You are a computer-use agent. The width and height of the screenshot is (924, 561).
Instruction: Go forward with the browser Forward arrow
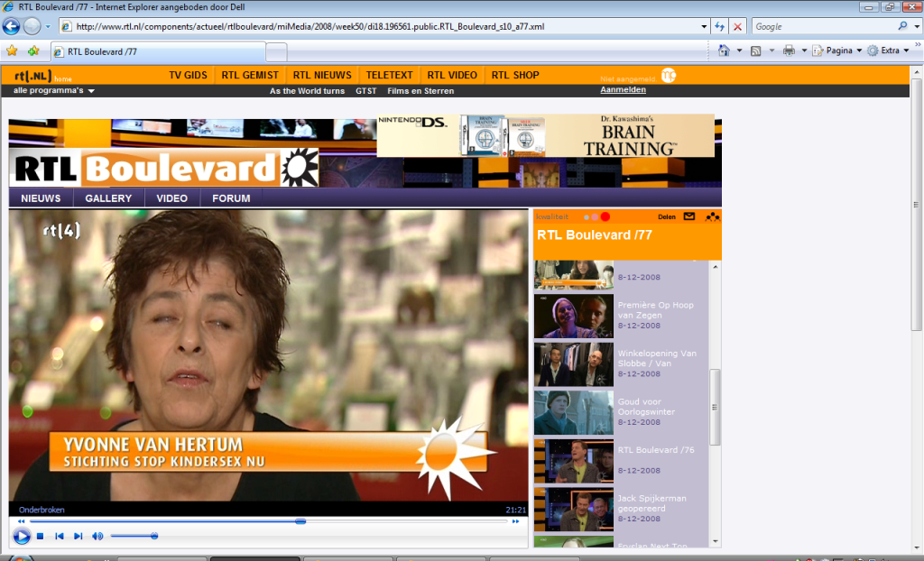pyautogui.click(x=32, y=26)
